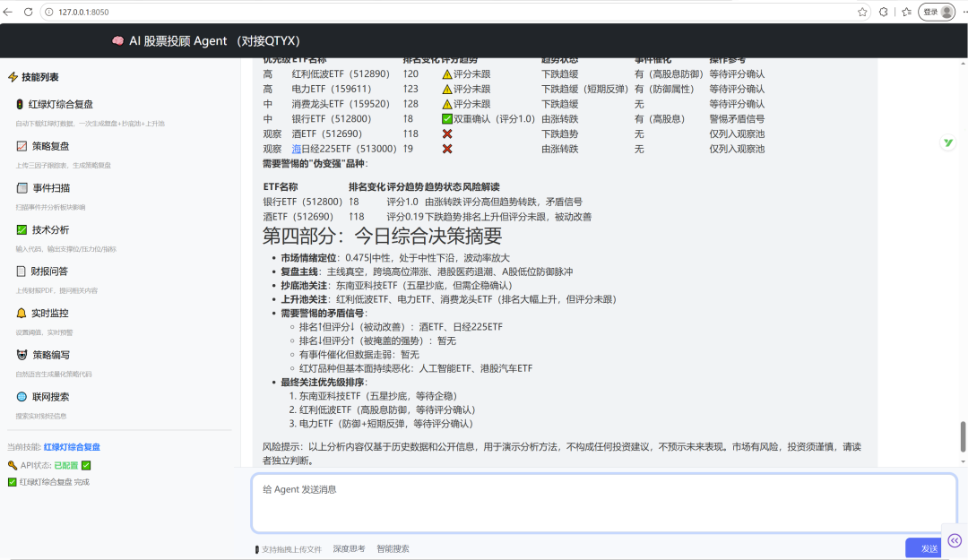This screenshot has width=968, height=560.
Task: Open the 海 link before 日经225ETF
Action: (x=297, y=149)
